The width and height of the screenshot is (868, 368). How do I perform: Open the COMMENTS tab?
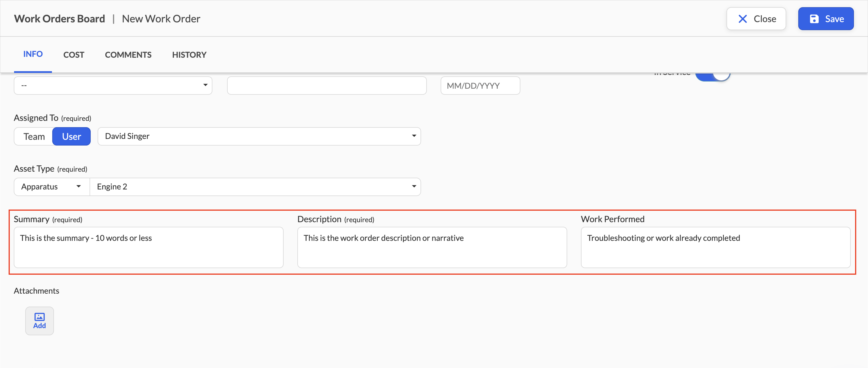(128, 55)
